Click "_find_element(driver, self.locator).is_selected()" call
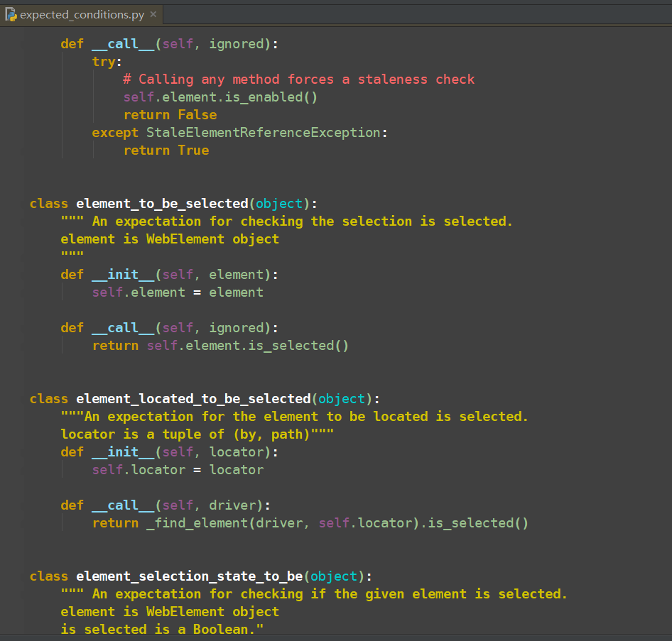The image size is (672, 641). 337,523
